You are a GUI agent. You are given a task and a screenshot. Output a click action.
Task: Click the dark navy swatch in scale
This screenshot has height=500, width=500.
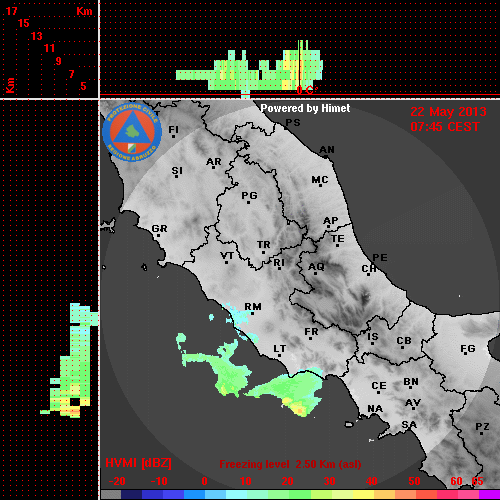[131, 495]
